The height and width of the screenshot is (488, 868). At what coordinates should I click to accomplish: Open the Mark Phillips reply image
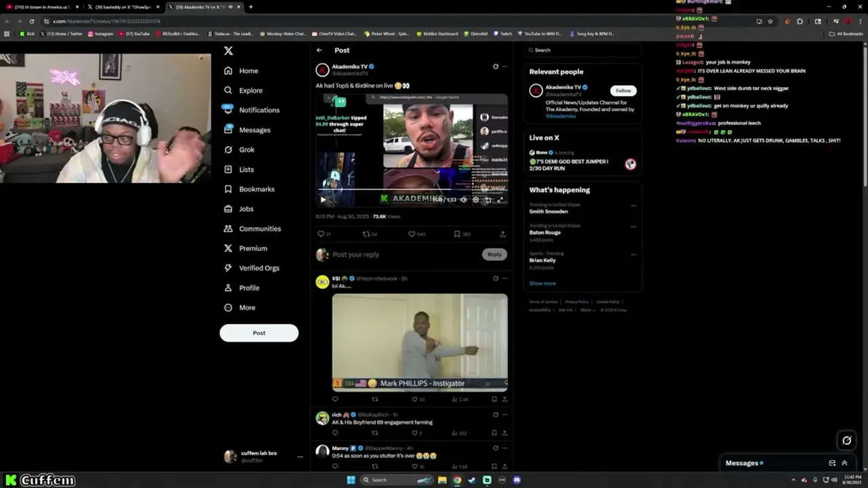pos(420,342)
